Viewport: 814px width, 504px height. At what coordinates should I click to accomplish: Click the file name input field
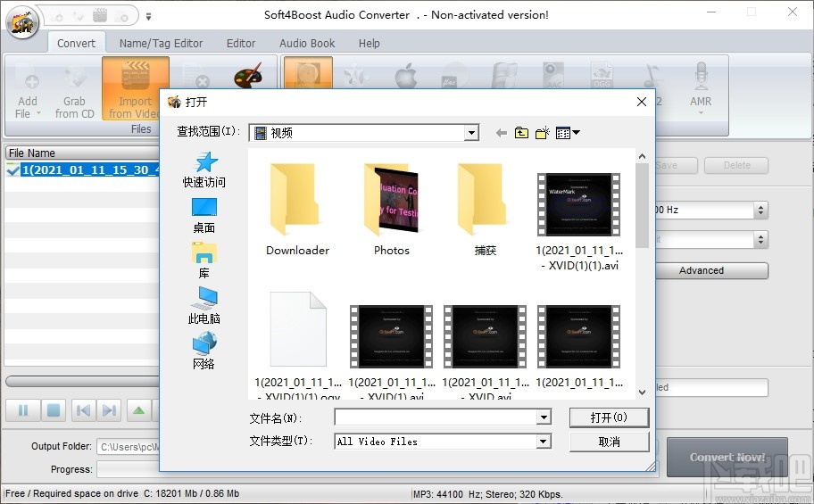436,417
